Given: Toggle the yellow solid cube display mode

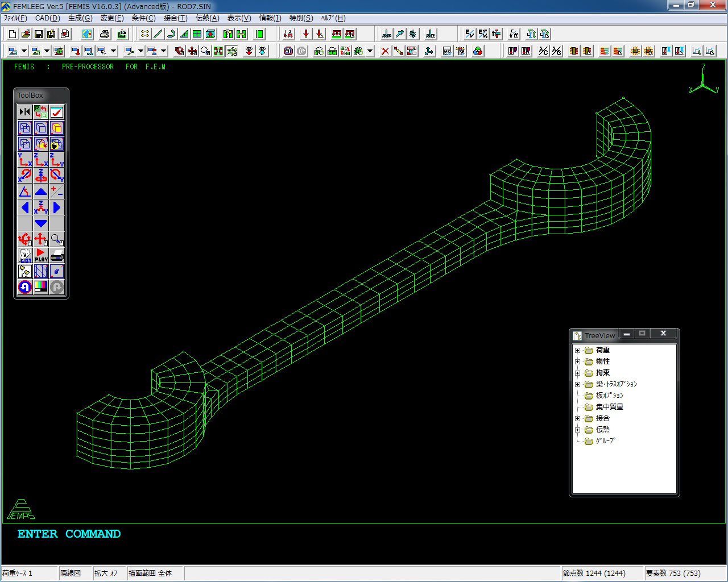Looking at the screenshot, I should pos(57,128).
